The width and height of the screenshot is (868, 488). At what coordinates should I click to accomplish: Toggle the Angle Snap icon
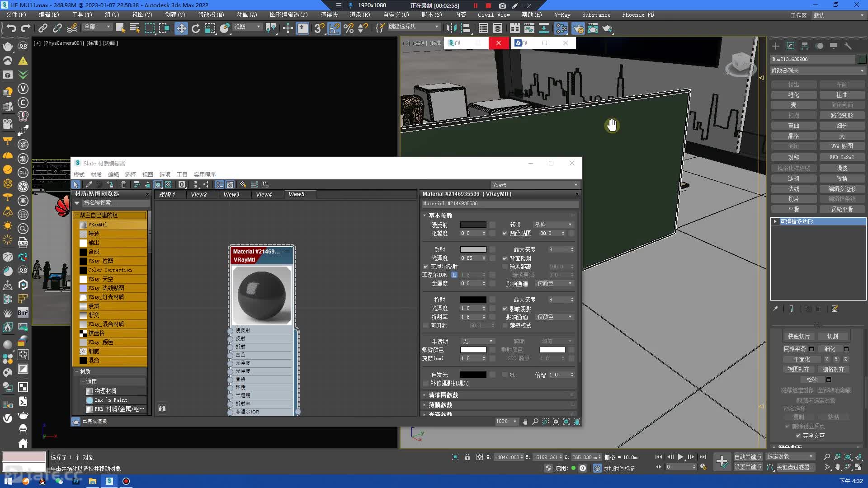point(334,28)
